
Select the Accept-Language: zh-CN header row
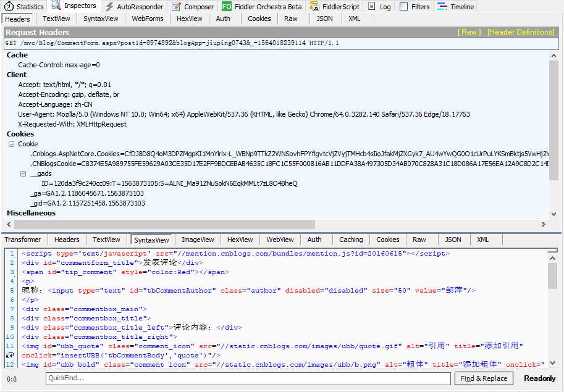56,104
